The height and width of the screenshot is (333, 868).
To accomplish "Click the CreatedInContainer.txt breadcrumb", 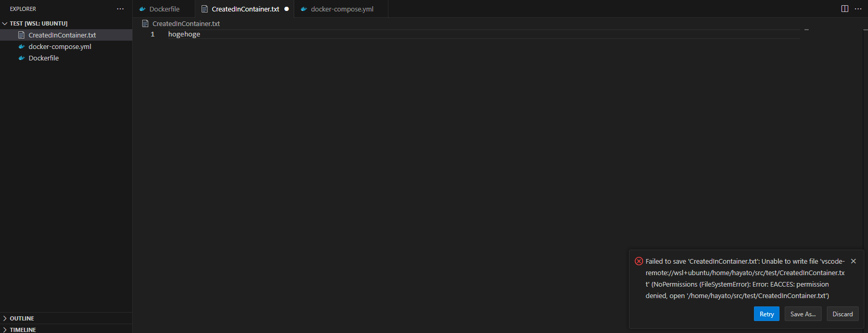I will pyautogui.click(x=186, y=23).
